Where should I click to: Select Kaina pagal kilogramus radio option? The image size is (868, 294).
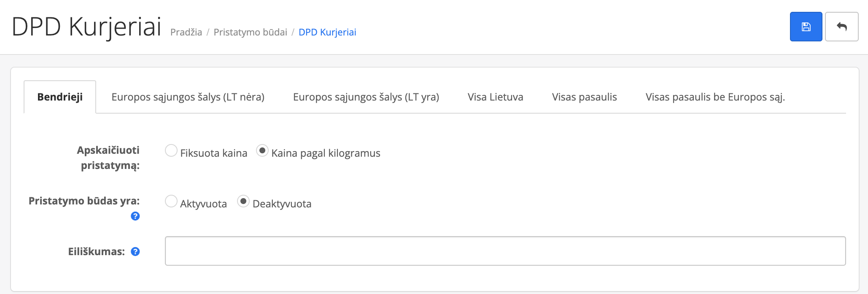(262, 151)
